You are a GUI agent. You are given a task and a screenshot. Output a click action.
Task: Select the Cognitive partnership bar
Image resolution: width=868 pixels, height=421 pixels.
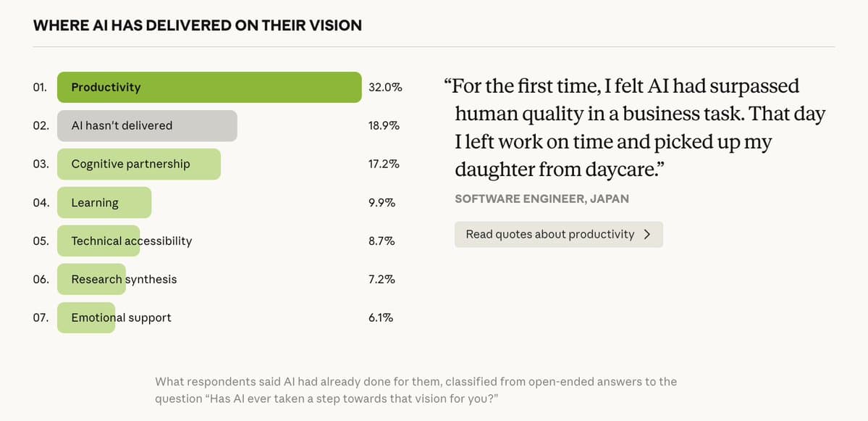coord(138,164)
